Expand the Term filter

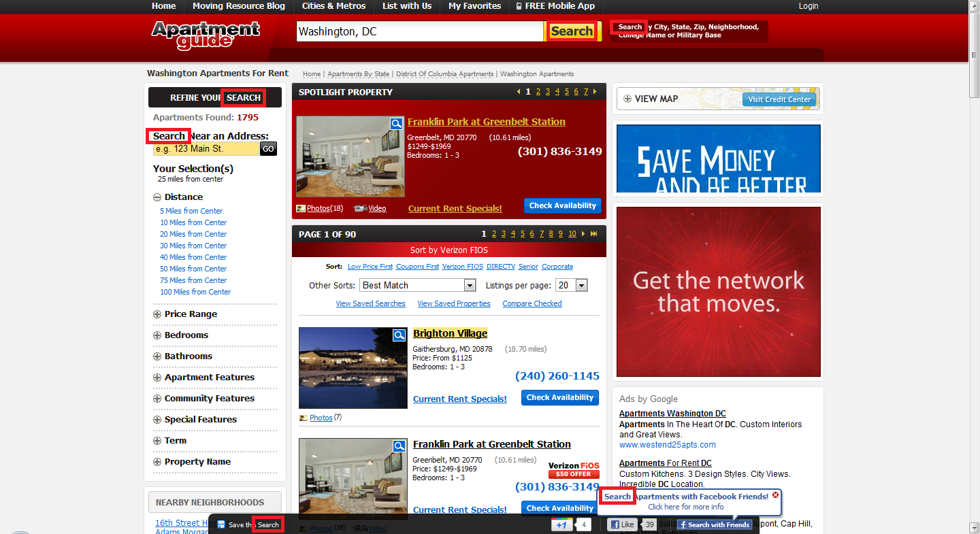[x=157, y=441]
